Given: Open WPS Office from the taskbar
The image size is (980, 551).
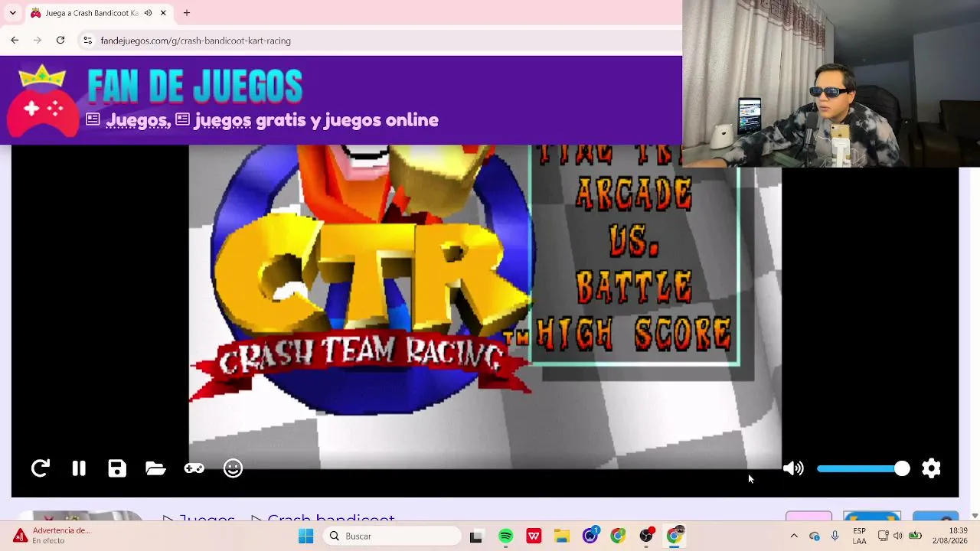Looking at the screenshot, I should click(534, 536).
